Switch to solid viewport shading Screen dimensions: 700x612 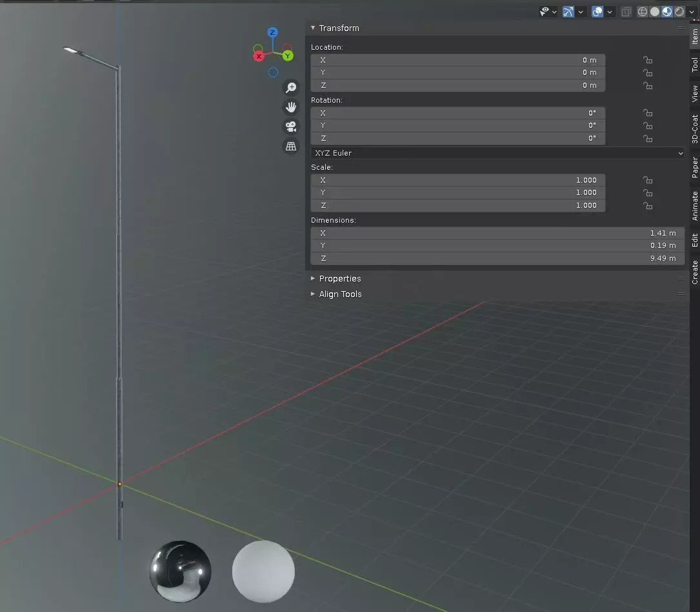click(x=654, y=12)
